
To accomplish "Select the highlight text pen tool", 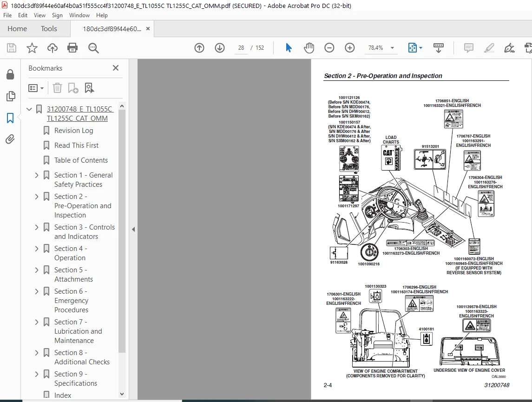I will (x=489, y=48).
